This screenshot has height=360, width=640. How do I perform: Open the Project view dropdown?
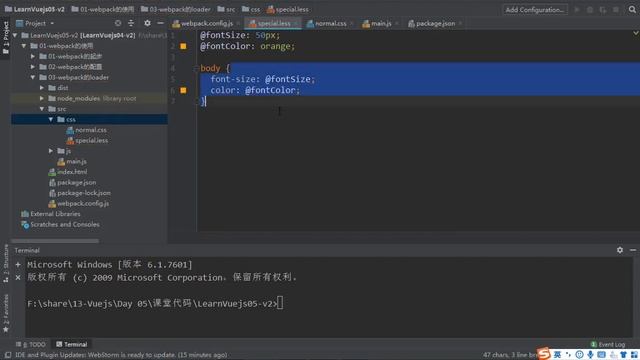coord(35,23)
